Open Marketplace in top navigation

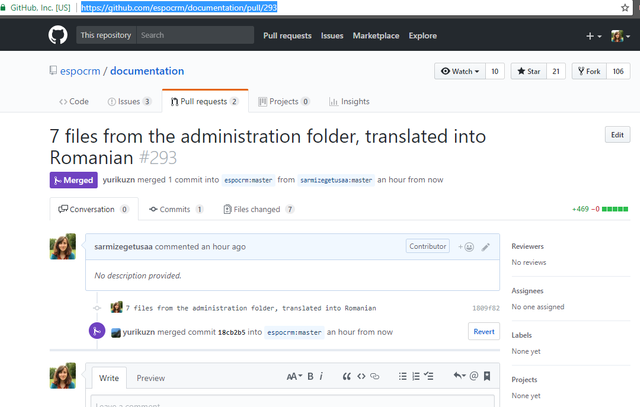pos(376,36)
